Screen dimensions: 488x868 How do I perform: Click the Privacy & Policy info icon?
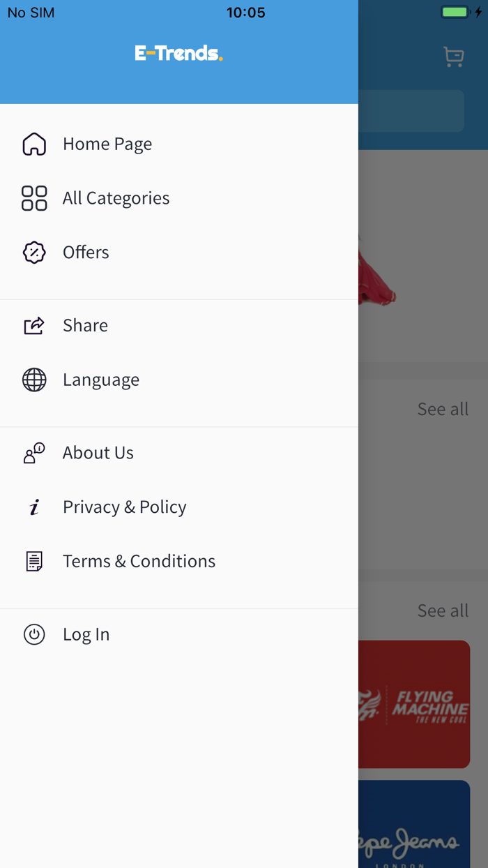[33, 507]
